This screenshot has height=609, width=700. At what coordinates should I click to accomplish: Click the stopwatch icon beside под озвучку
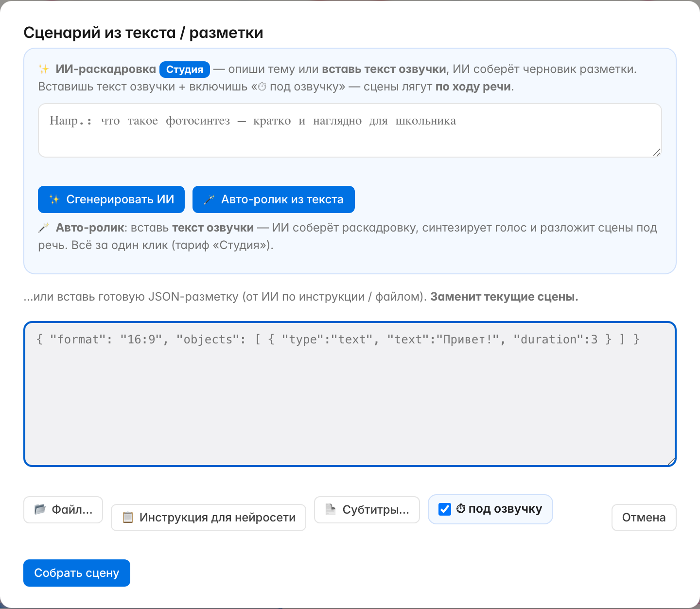[x=461, y=509]
